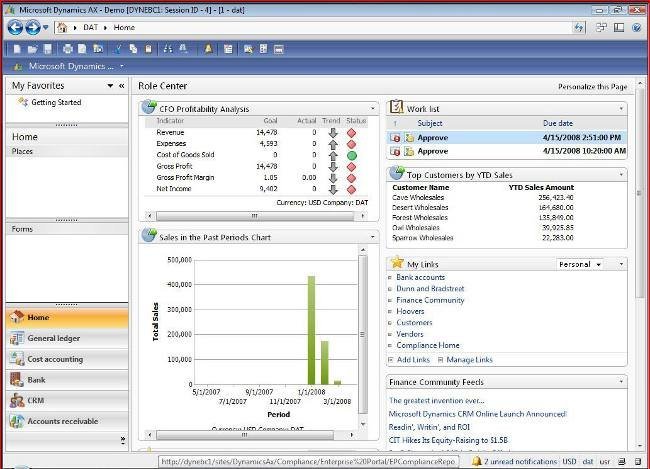Click the Forward navigation arrow
This screenshot has height=469, width=650.
[33, 28]
